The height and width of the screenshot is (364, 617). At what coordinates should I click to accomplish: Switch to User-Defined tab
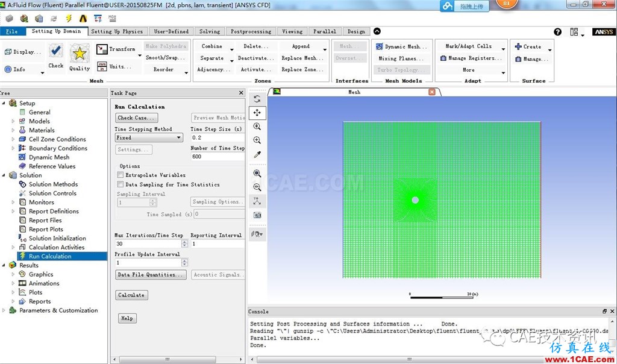[171, 31]
